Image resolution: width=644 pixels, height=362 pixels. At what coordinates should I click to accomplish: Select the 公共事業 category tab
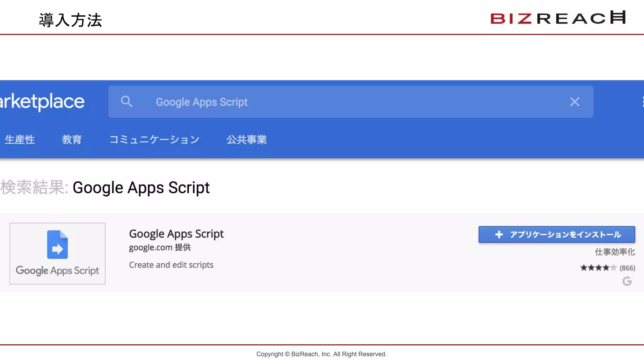(x=247, y=140)
